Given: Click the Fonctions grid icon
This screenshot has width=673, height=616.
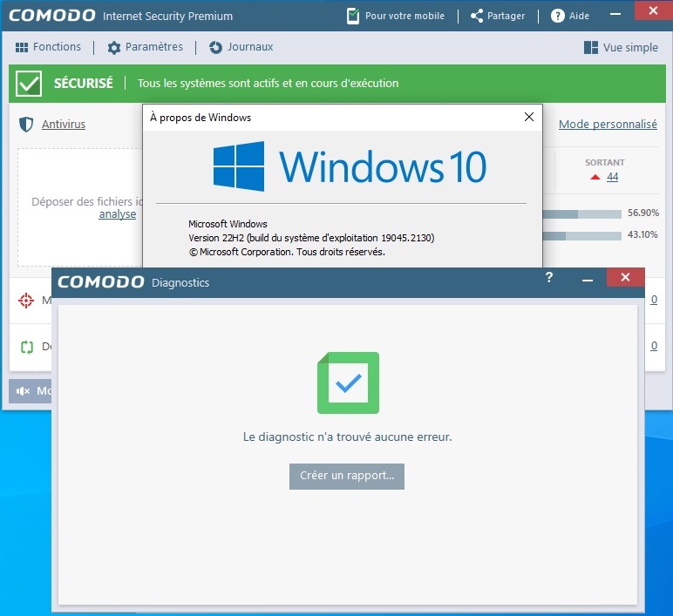Looking at the screenshot, I should point(22,47).
